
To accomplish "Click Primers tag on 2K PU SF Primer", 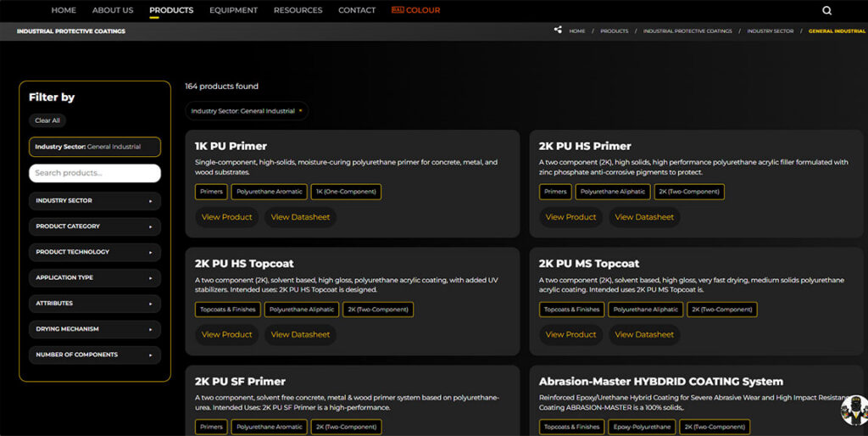I will [x=211, y=428].
